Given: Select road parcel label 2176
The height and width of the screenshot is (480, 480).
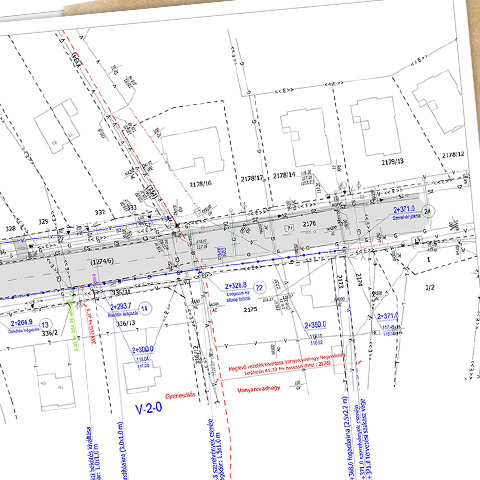Looking at the screenshot, I should coord(309,224).
